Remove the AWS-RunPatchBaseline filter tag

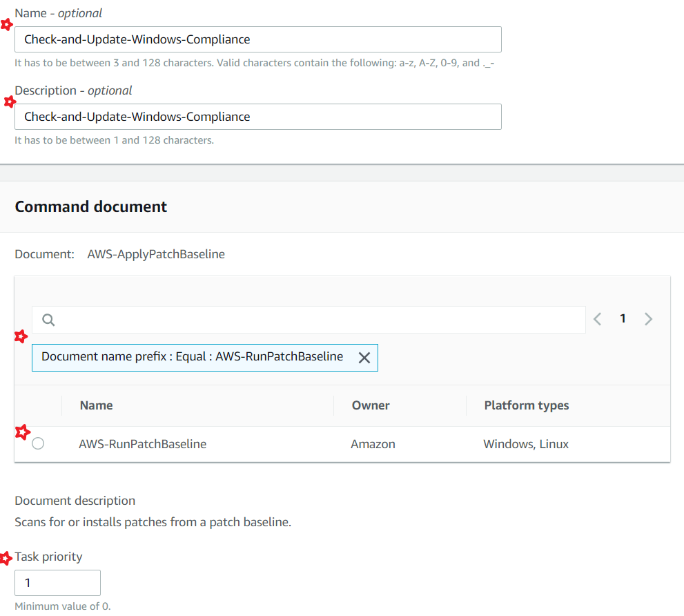coord(364,358)
